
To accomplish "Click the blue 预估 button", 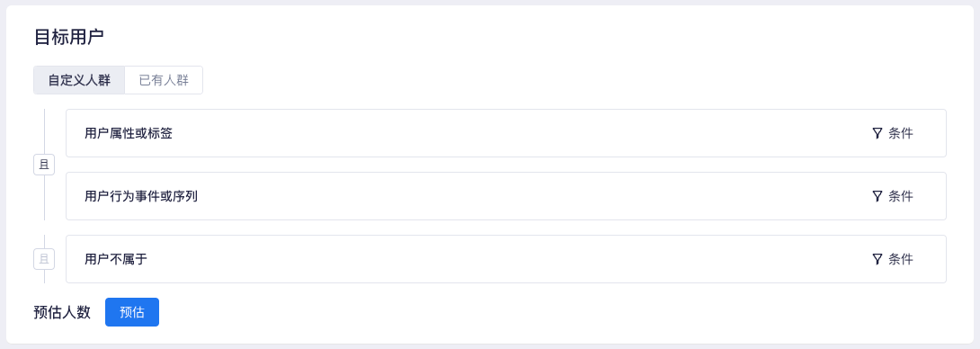I will pos(132,312).
